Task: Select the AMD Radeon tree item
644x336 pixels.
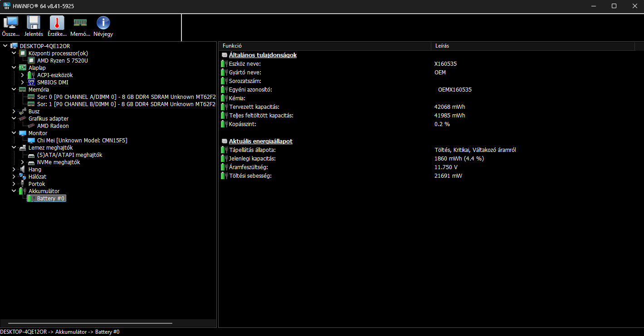Action: click(53, 126)
